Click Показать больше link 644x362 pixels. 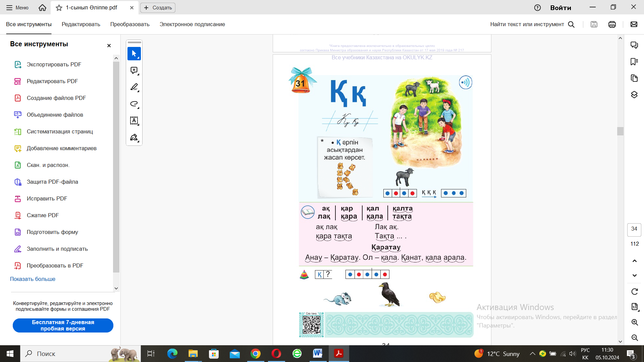(33, 279)
